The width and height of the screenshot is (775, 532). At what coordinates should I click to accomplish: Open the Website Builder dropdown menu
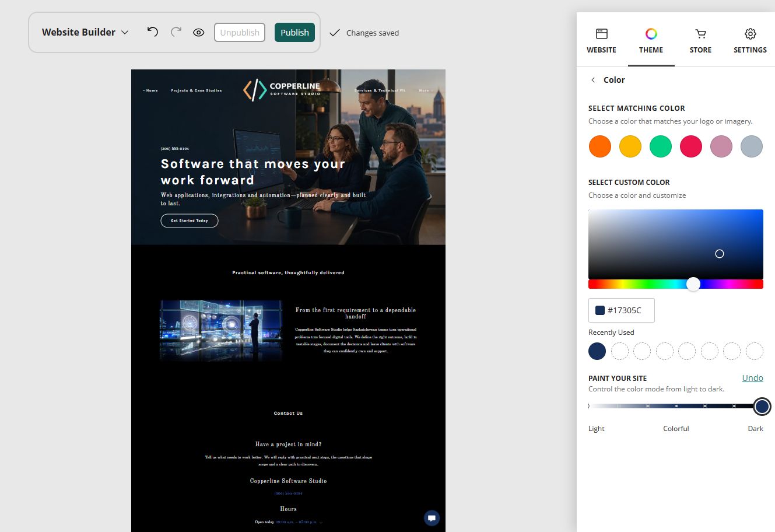pos(85,32)
